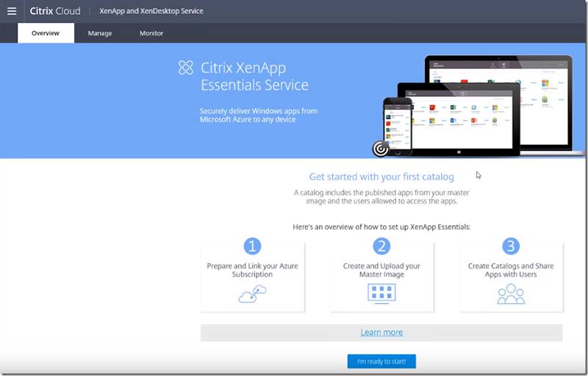Image resolution: width=588 pixels, height=376 pixels.
Task: Click the master image monitor grid icon
Action: (x=381, y=294)
